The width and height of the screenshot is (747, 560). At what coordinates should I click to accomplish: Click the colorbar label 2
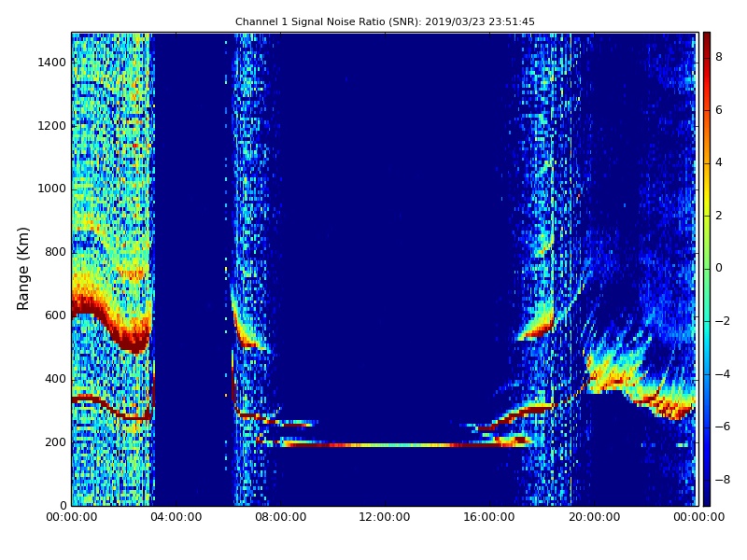click(x=719, y=216)
